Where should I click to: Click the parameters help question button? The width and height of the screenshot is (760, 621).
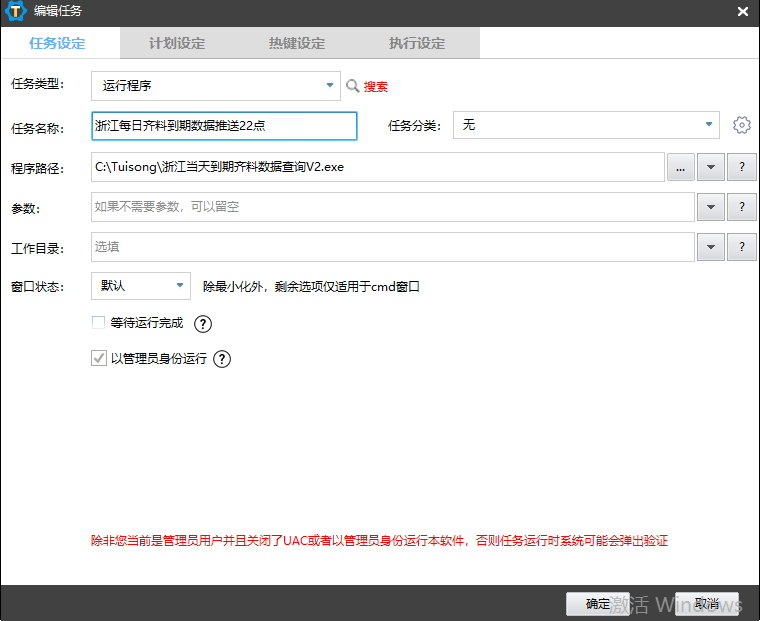click(741, 207)
